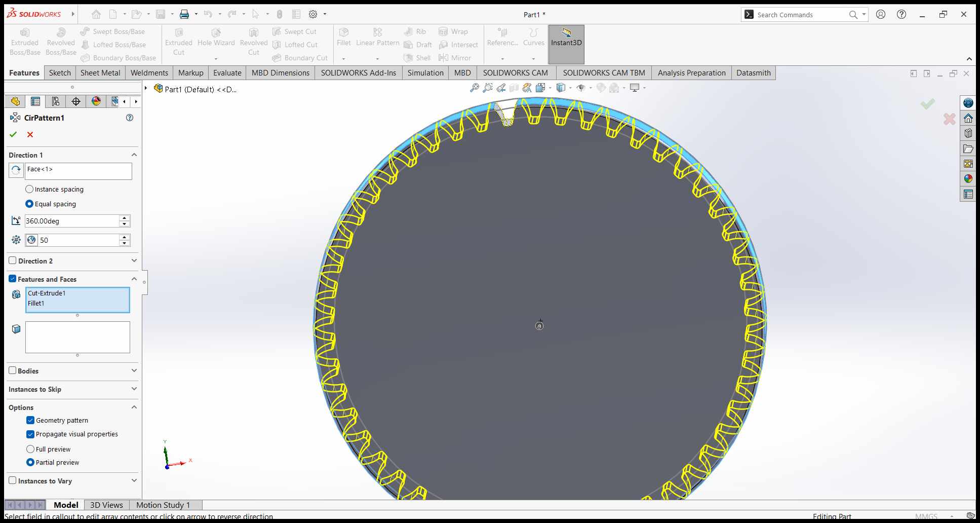Uncheck Propagate visual properties

point(30,434)
